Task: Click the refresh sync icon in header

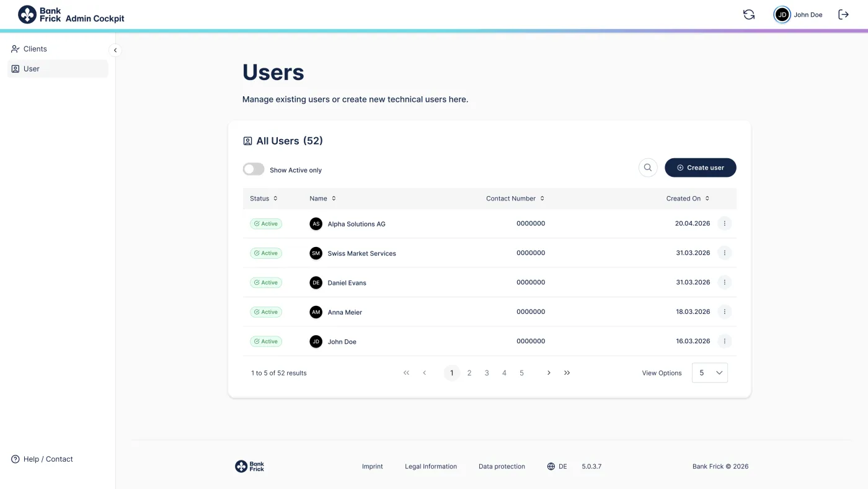Action: 749,15
